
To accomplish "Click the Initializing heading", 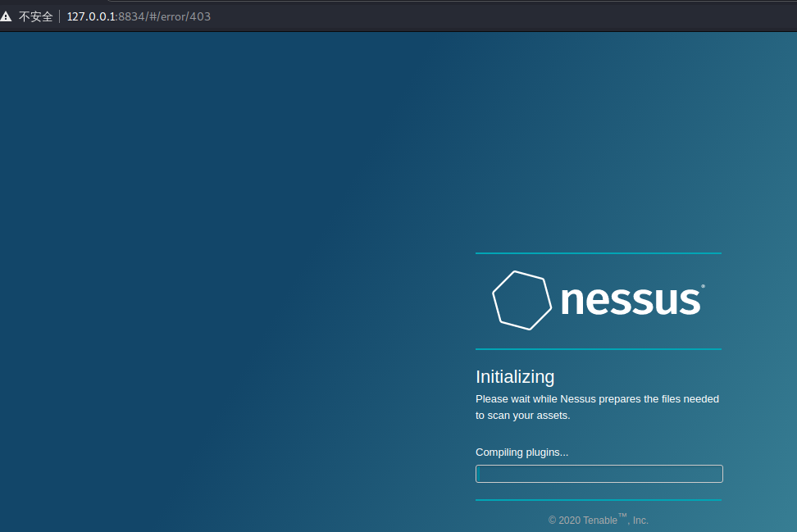I will coord(515,377).
